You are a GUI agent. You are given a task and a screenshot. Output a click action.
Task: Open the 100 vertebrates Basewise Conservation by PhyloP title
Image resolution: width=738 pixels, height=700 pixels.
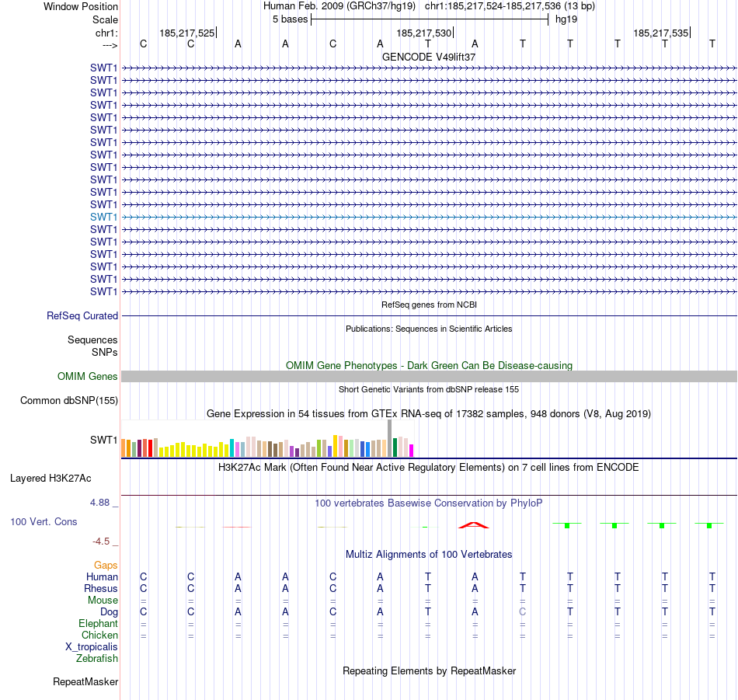tap(429, 503)
